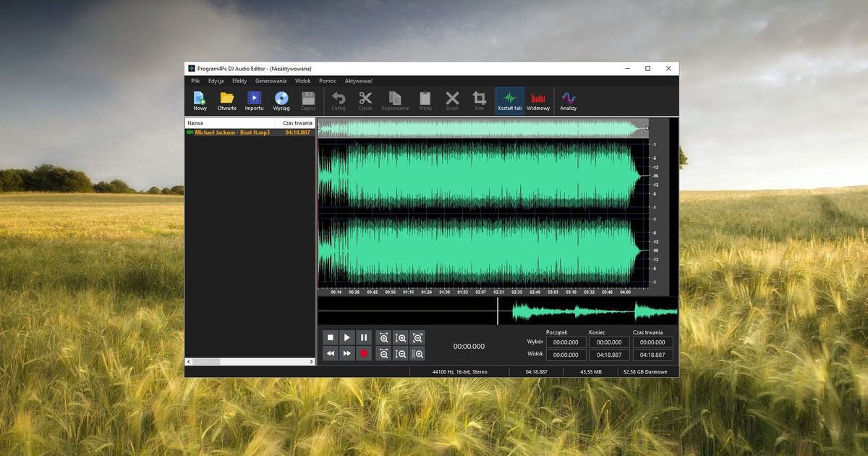Import audio via the Importu icon
This screenshot has width=868, height=456.
[254, 99]
